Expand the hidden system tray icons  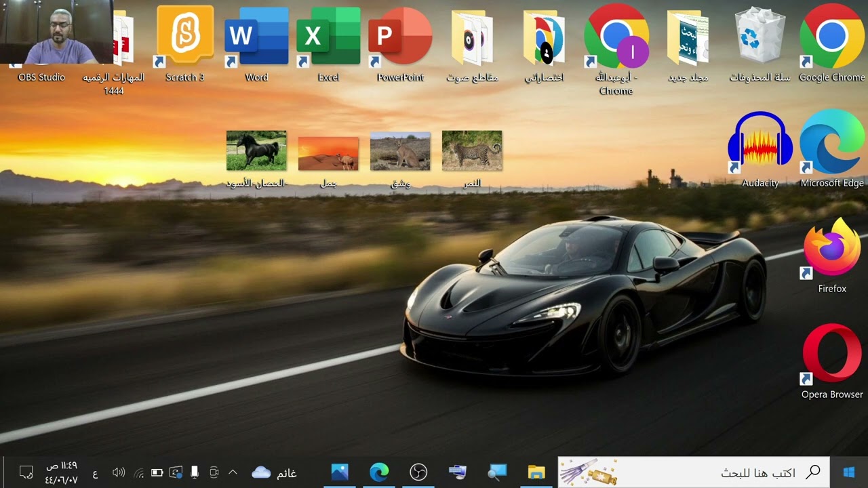pyautogui.click(x=233, y=472)
